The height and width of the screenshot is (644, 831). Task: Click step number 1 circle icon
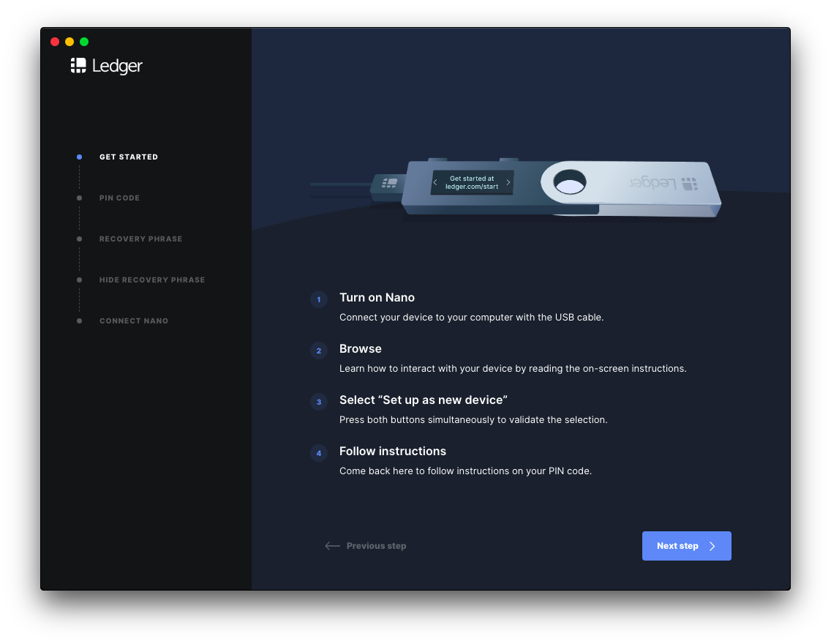318,299
